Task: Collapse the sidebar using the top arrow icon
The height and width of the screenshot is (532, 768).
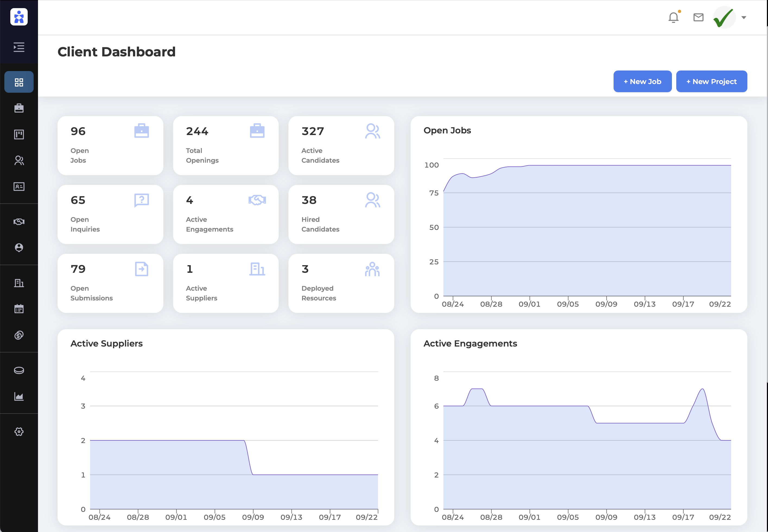Action: [19, 47]
